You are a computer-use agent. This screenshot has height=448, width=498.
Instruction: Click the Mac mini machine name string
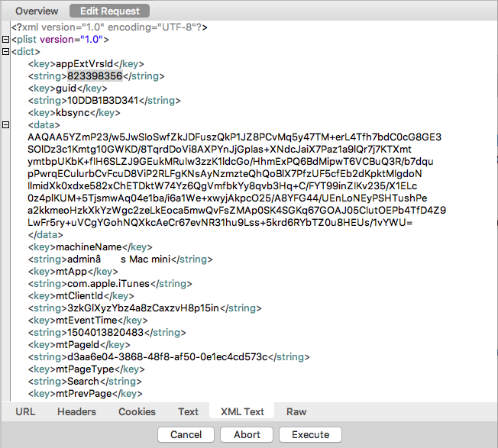click(120, 259)
